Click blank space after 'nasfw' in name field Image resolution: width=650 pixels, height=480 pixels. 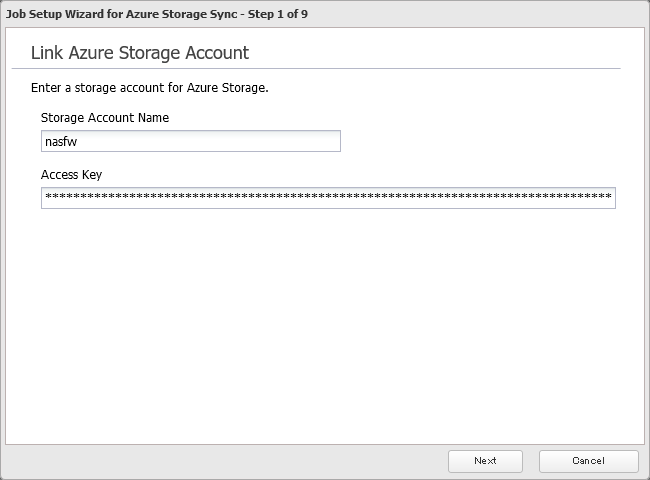(220, 141)
